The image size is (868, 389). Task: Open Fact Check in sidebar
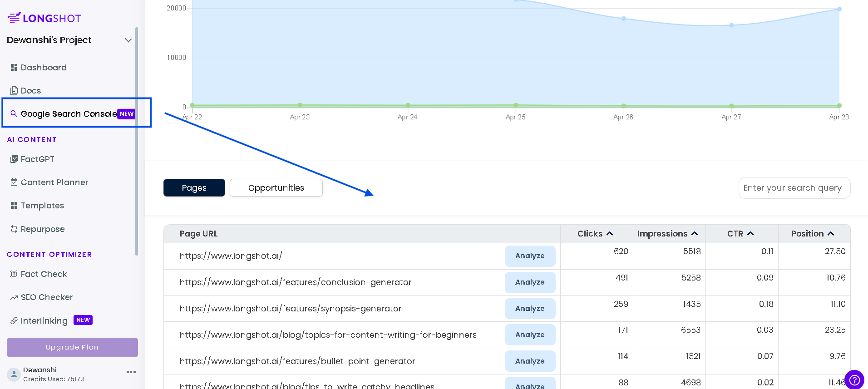44,274
